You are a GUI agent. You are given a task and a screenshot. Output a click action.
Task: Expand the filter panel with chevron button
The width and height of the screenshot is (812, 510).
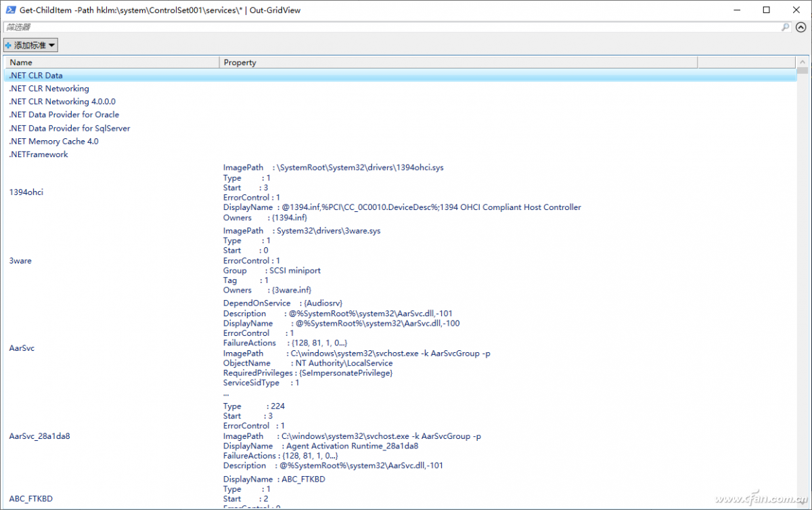click(800, 27)
